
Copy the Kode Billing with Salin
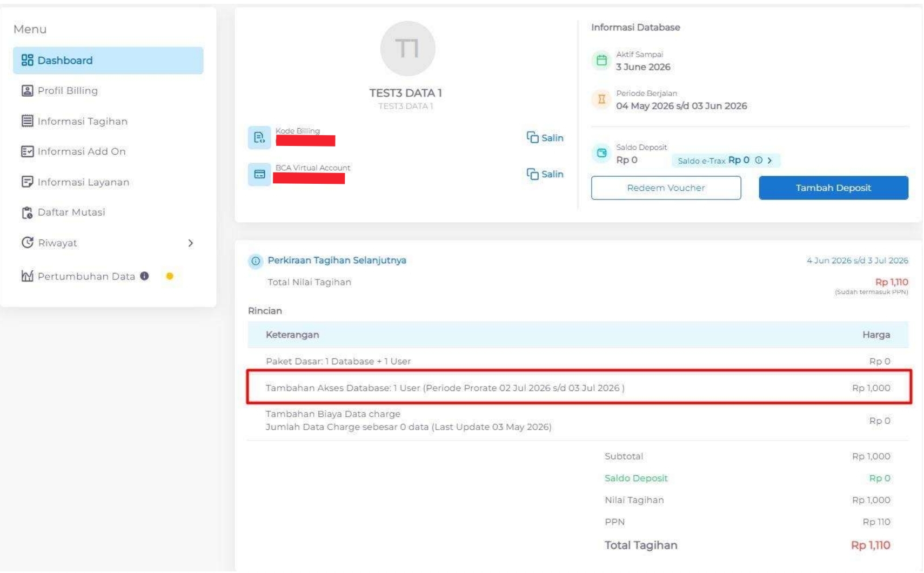point(545,138)
